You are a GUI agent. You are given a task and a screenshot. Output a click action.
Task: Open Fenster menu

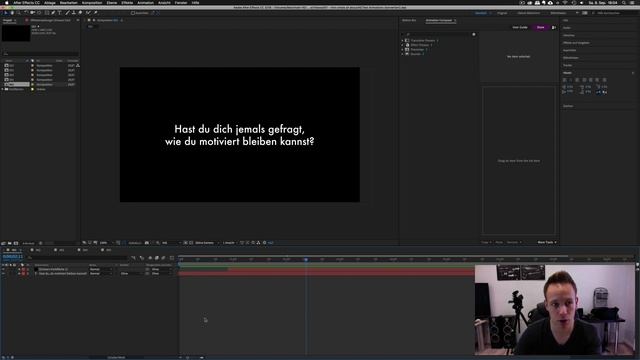tap(181, 2)
